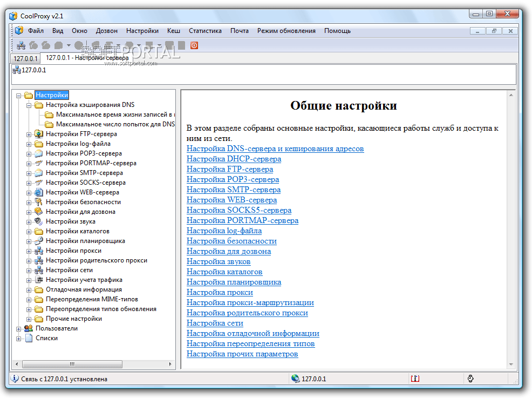The width and height of the screenshot is (532, 398).
Task: Click the red power toolbar icon
Action: click(194, 45)
